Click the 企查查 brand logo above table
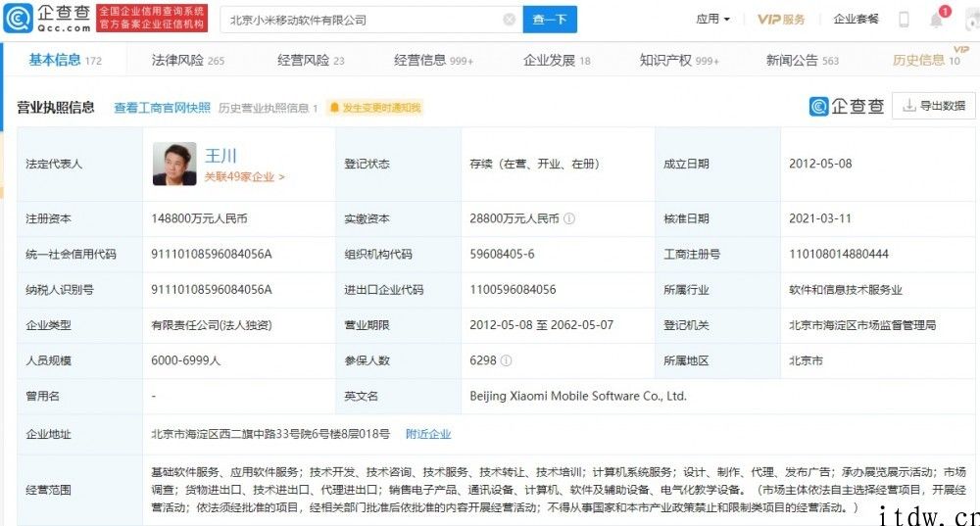Viewport: 980px width, 526px height. coord(847,106)
